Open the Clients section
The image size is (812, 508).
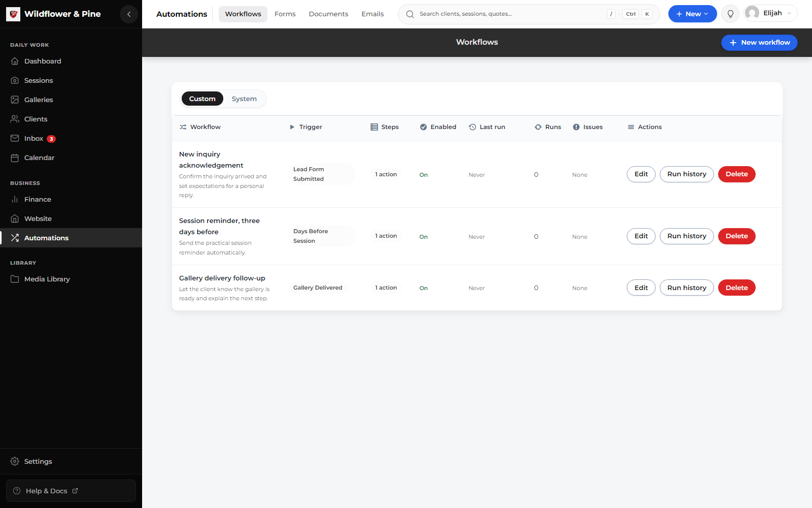tap(71, 119)
